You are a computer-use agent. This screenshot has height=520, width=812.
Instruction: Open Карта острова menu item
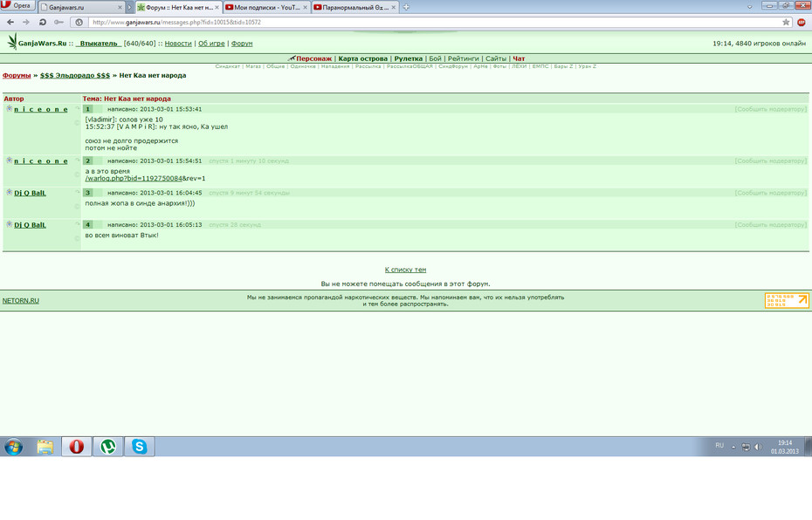[x=362, y=58]
